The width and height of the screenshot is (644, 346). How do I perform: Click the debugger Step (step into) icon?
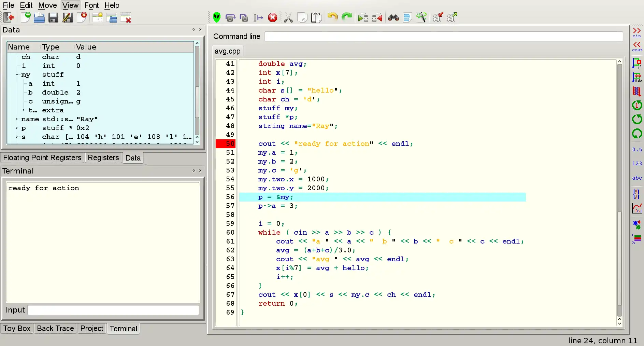(244, 17)
